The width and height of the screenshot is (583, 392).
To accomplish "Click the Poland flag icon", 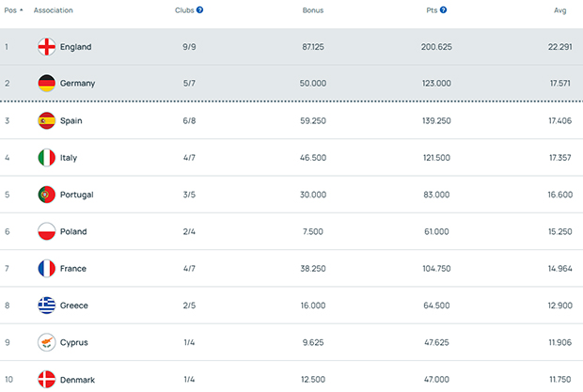I will point(46,231).
